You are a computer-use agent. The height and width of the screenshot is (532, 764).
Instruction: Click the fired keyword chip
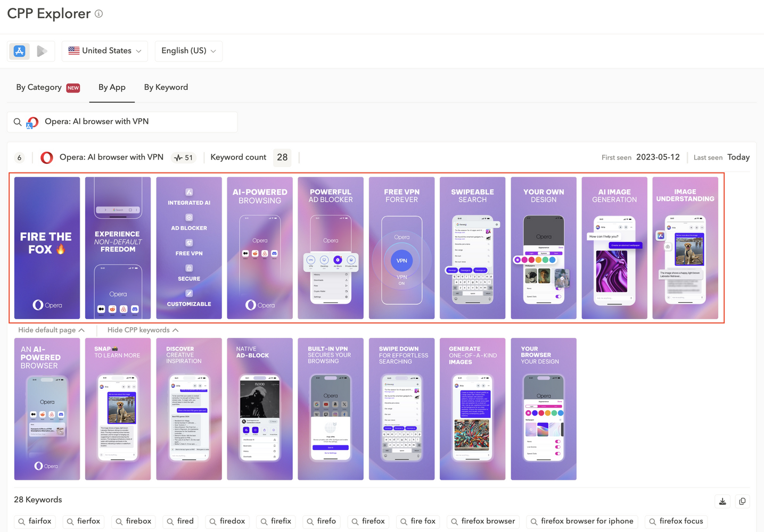pyautogui.click(x=180, y=521)
